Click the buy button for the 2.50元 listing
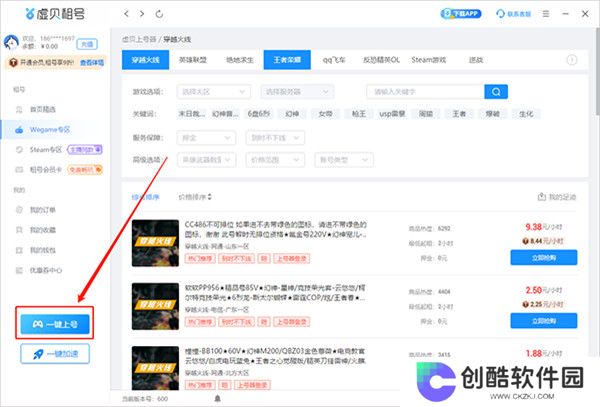This screenshot has width=600, height=407. point(544,321)
